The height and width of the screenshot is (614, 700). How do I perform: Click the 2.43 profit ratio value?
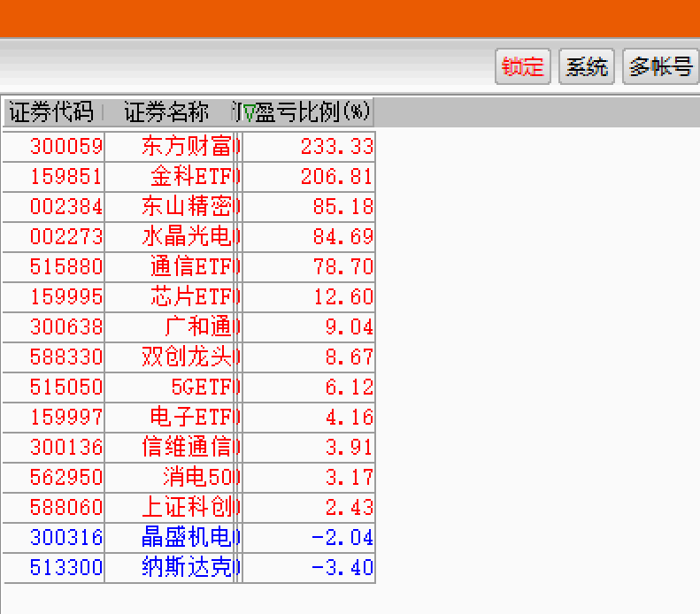click(350, 507)
